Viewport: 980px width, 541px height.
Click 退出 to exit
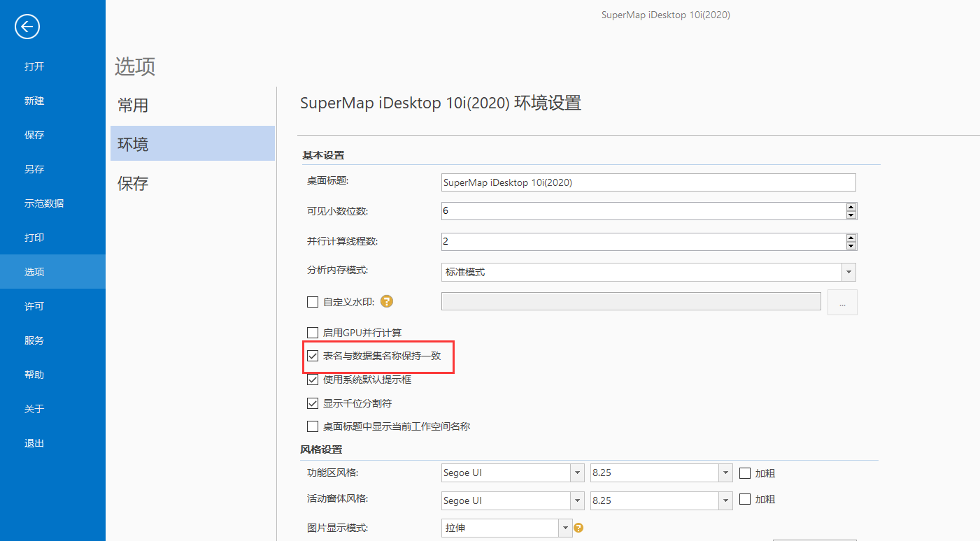click(34, 443)
